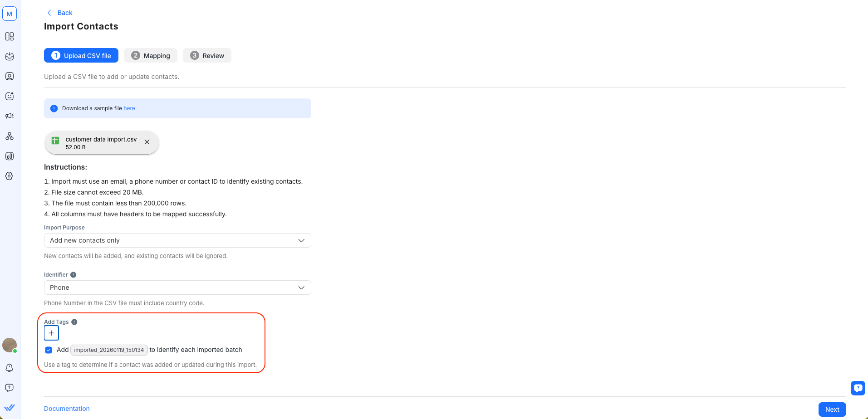Image resolution: width=868 pixels, height=419 pixels.
Task: Expand the Import Purpose dropdown
Action: [x=177, y=240]
